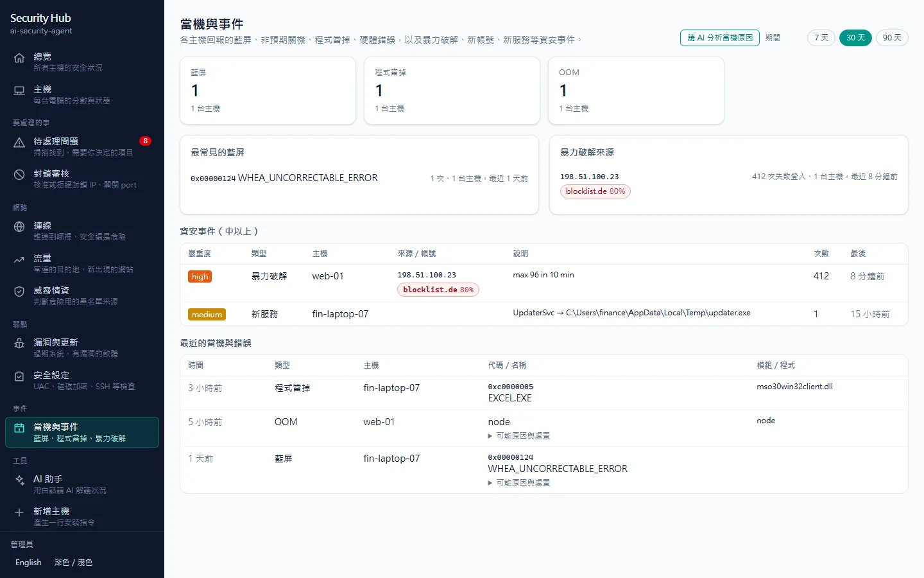The height and width of the screenshot is (578, 924).
Task: Click the UpdaterSvc updater.exe description
Action: pos(631,313)
